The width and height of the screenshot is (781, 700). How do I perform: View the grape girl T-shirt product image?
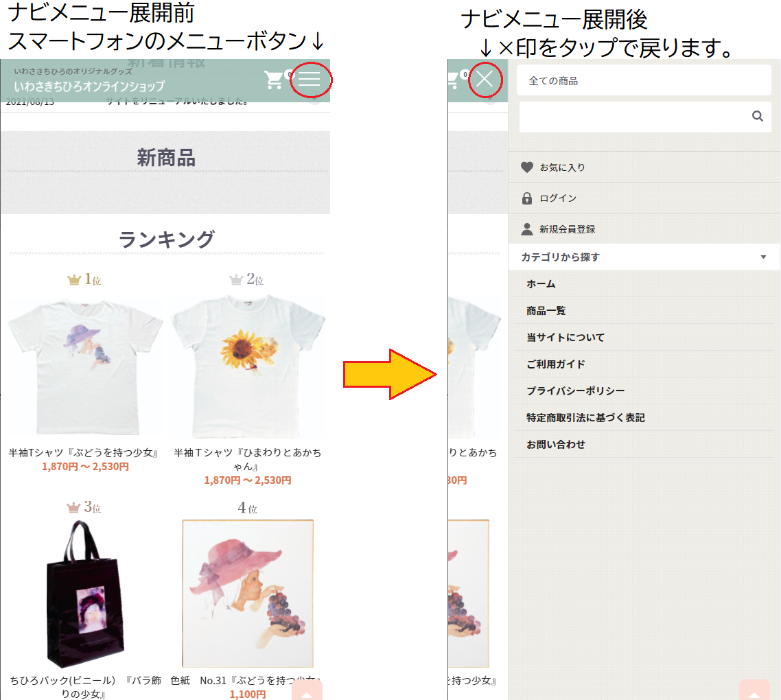coord(85,366)
